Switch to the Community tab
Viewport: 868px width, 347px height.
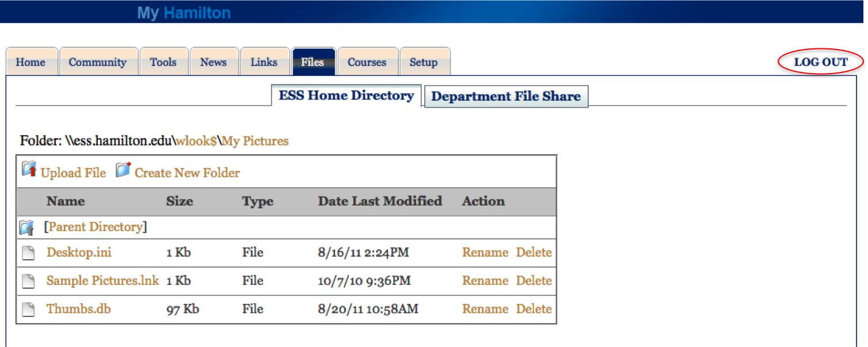pyautogui.click(x=98, y=62)
